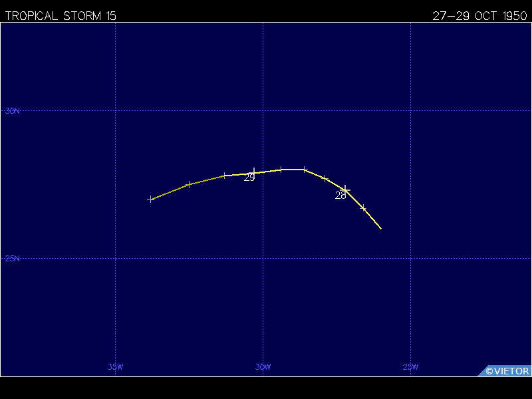Select the westernmost track position marker
532x399 pixels.
[151, 199]
